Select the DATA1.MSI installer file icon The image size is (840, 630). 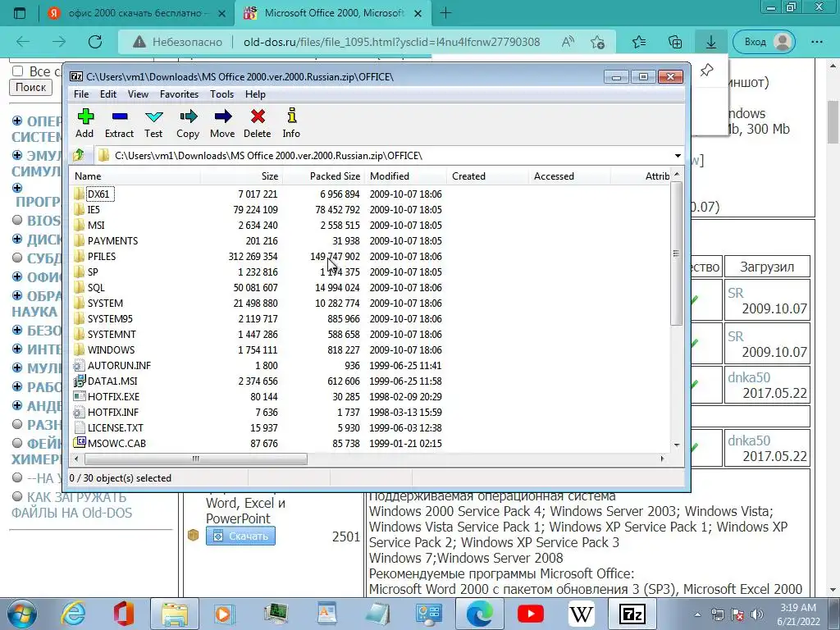[x=80, y=381]
